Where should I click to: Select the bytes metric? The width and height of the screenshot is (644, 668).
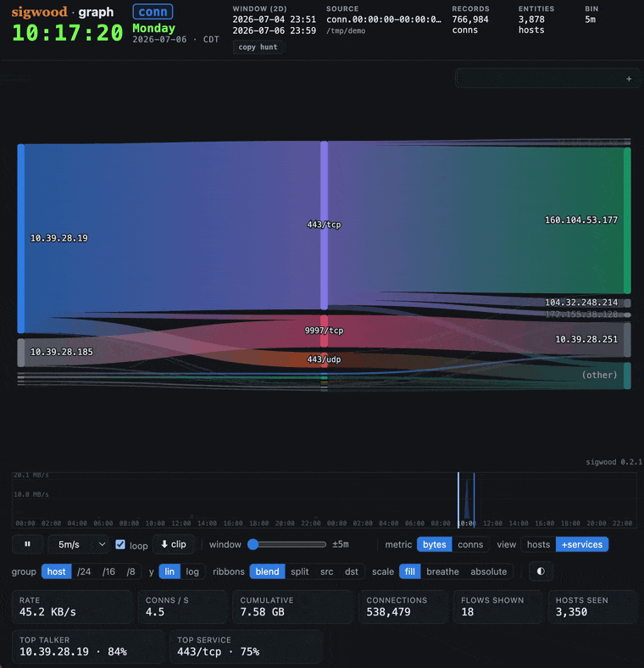tap(434, 544)
